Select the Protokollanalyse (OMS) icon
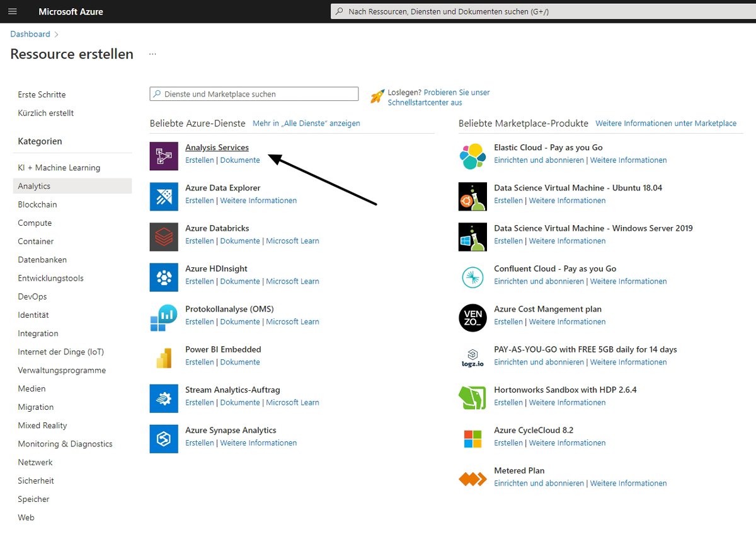The height and width of the screenshot is (534, 756). tap(163, 317)
